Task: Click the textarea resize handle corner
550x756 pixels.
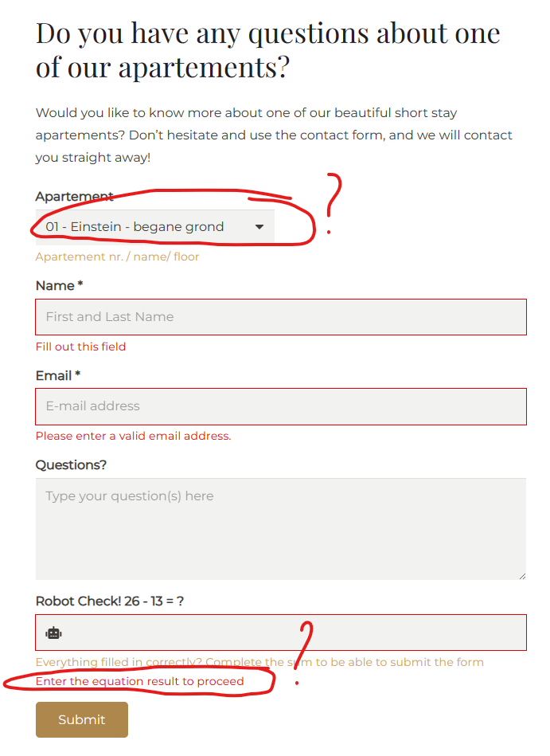Action: click(x=522, y=576)
